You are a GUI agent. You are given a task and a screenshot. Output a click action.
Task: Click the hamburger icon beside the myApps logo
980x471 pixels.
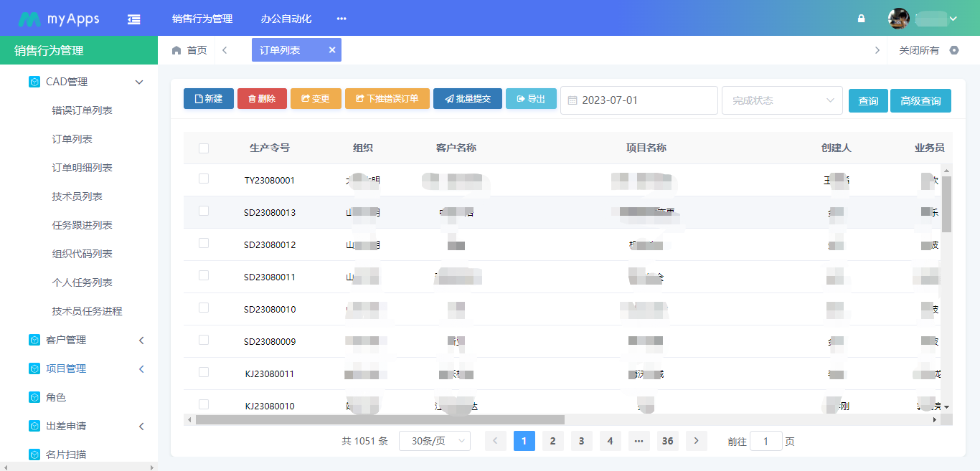pos(133,18)
